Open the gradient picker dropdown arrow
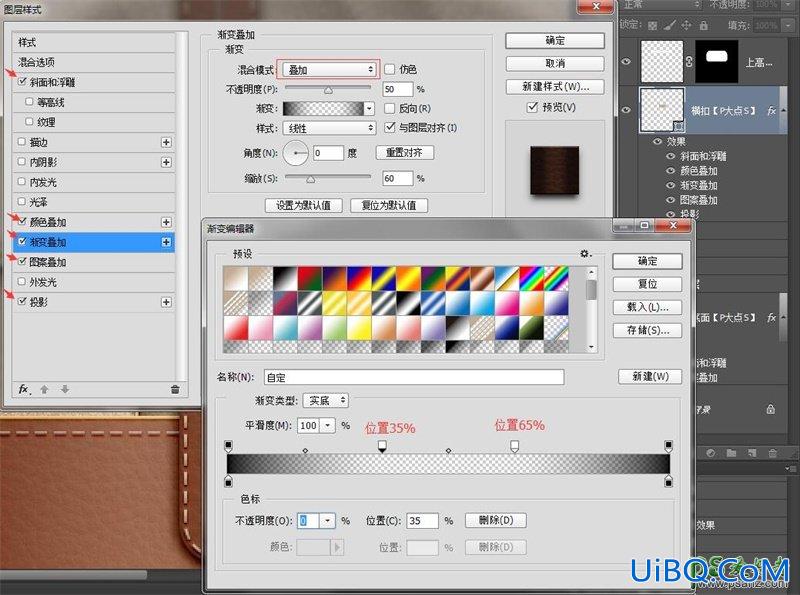The image size is (800, 595). [x=369, y=108]
